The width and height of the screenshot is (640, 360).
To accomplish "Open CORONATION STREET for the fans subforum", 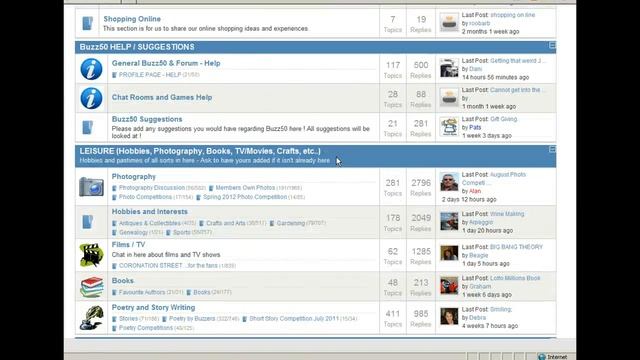I will [x=168, y=266].
